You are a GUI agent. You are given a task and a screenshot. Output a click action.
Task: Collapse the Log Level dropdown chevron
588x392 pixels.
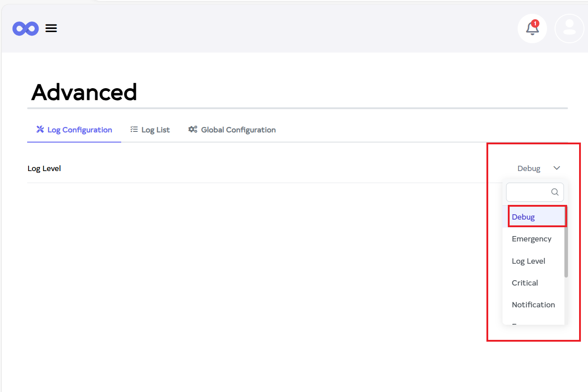(x=557, y=168)
